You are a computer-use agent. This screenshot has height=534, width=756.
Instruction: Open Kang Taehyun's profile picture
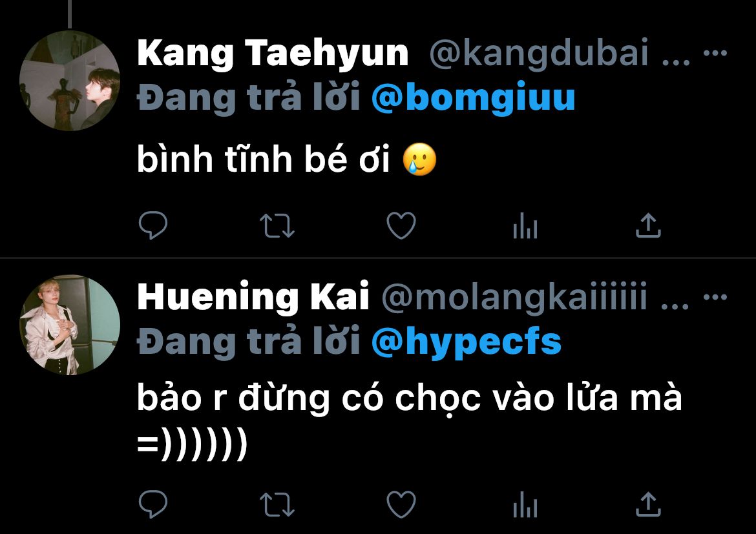pos(70,80)
